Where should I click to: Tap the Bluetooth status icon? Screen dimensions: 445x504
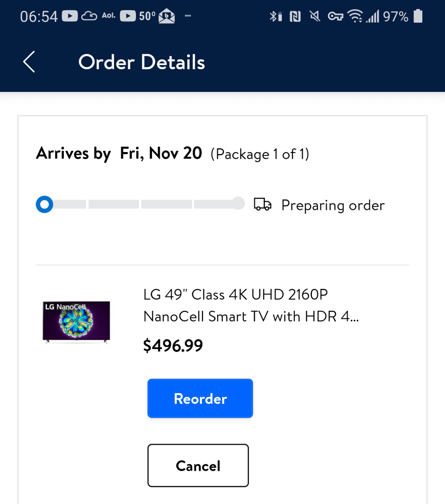point(275,16)
